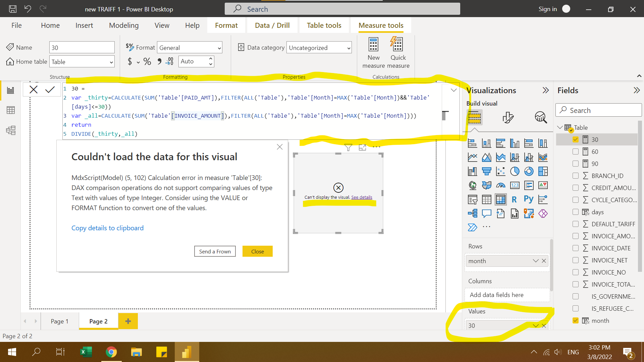644x362 pixels.
Task: Open the Home table dropdown
Action: click(82, 62)
